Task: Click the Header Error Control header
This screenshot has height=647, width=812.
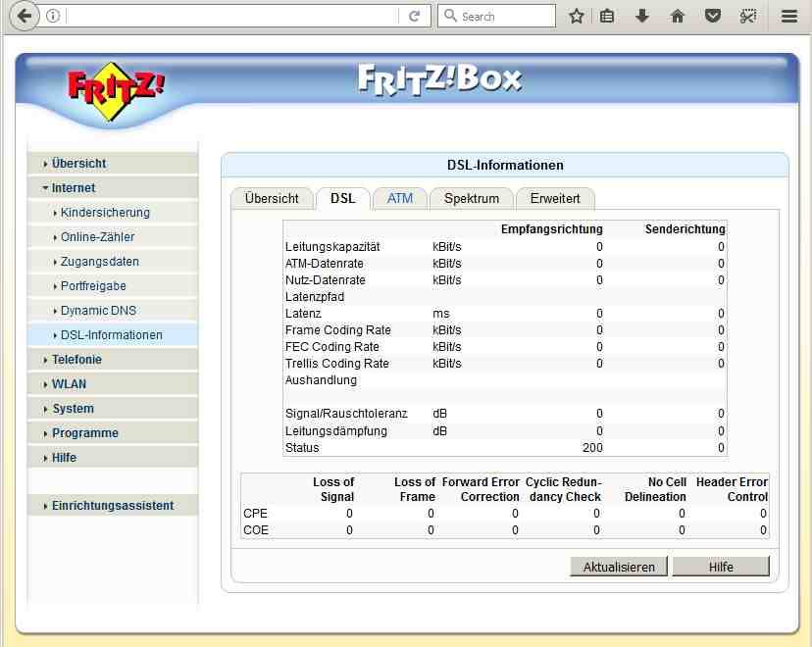Action: coord(732,489)
